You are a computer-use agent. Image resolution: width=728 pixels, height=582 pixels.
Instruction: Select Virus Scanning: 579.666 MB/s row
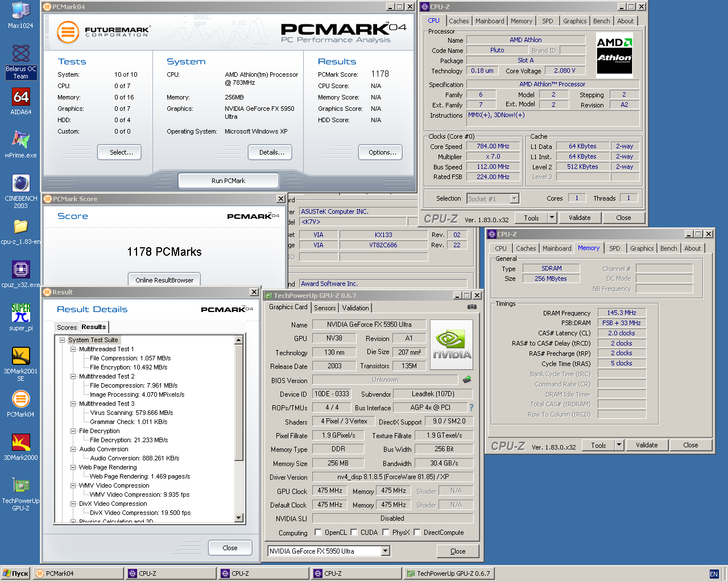point(131,413)
